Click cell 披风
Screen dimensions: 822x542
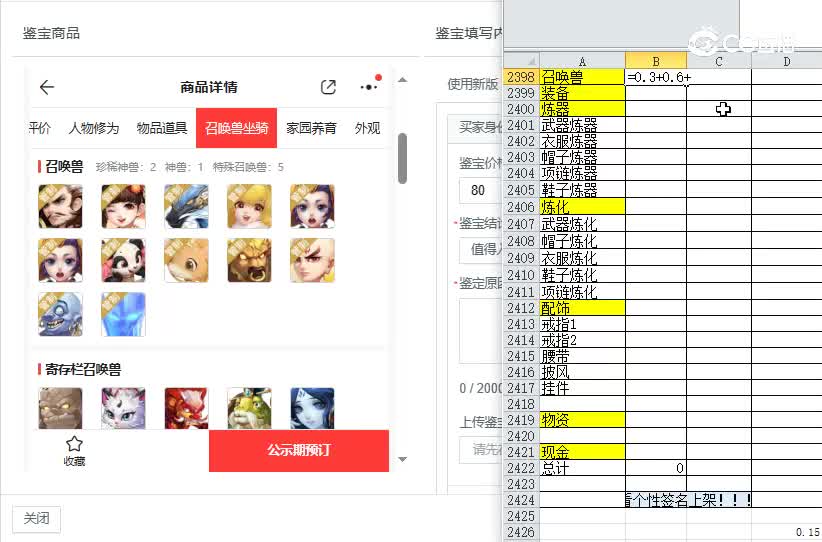pyautogui.click(x=582, y=372)
